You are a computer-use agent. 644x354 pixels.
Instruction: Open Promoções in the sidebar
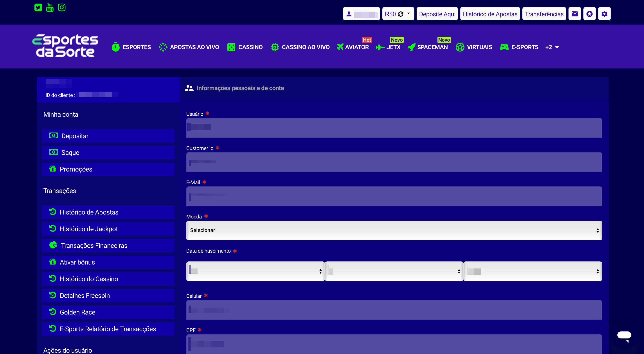click(x=108, y=169)
